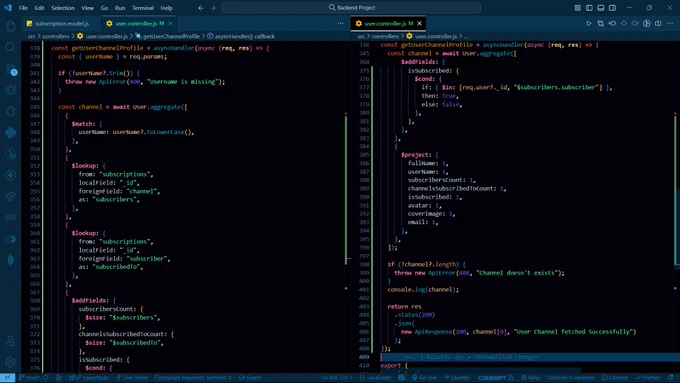Image resolution: width=680 pixels, height=383 pixels.
Task: Open the View menu
Action: [x=88, y=8]
